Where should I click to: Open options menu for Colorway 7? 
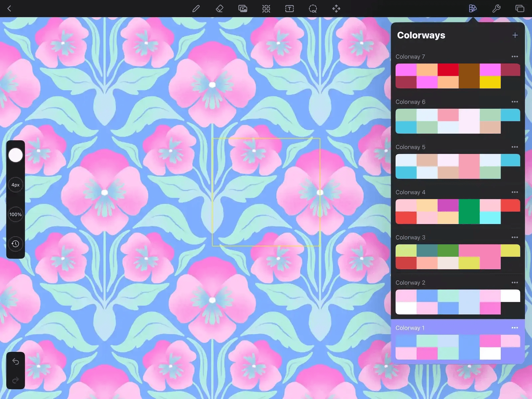[x=515, y=57]
